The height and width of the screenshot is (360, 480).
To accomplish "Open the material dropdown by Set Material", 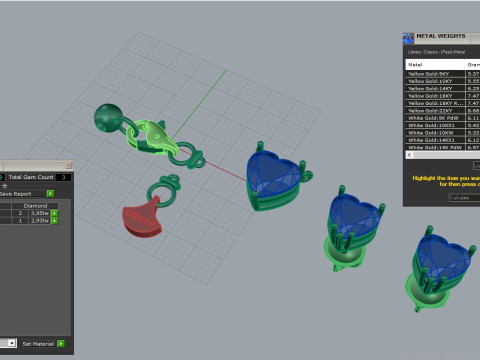I will point(12,343).
